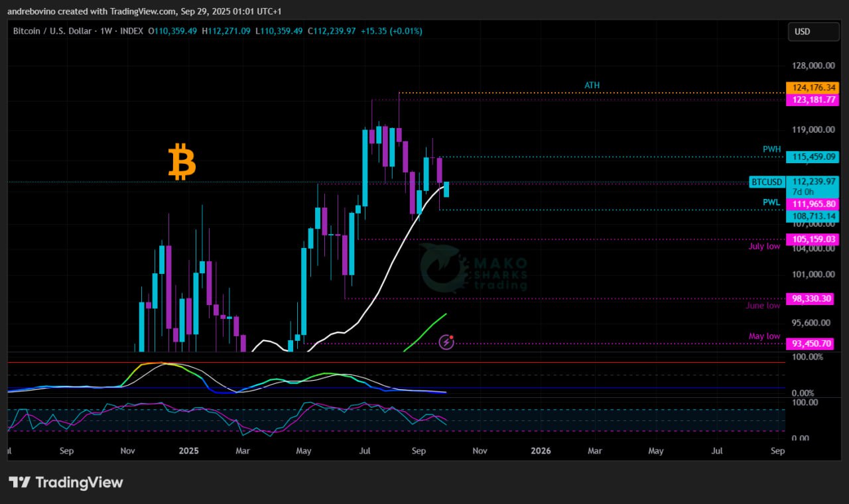Click the purple lightning bolt event icon
Screen dimensions: 849x504
[446, 342]
